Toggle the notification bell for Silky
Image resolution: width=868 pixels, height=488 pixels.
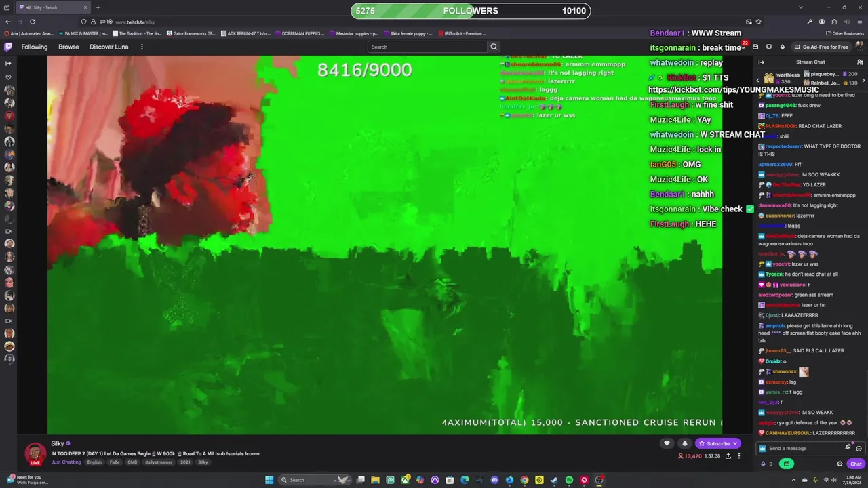[684, 443]
